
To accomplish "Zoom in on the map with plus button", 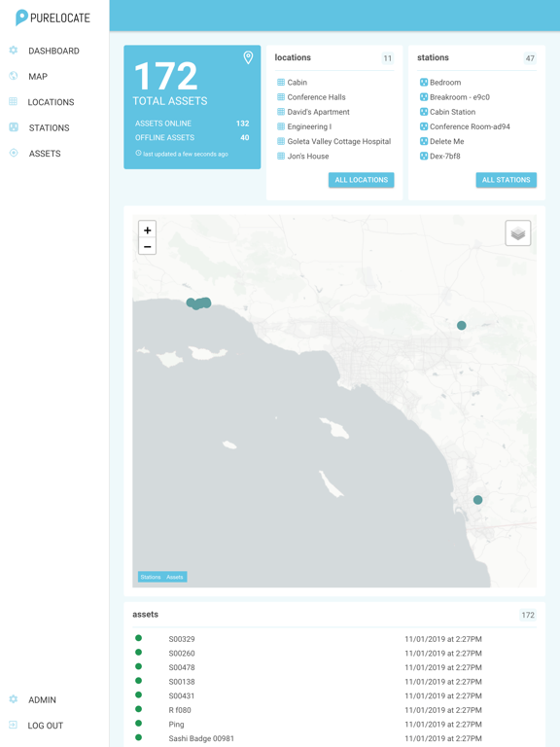I will tap(147, 231).
